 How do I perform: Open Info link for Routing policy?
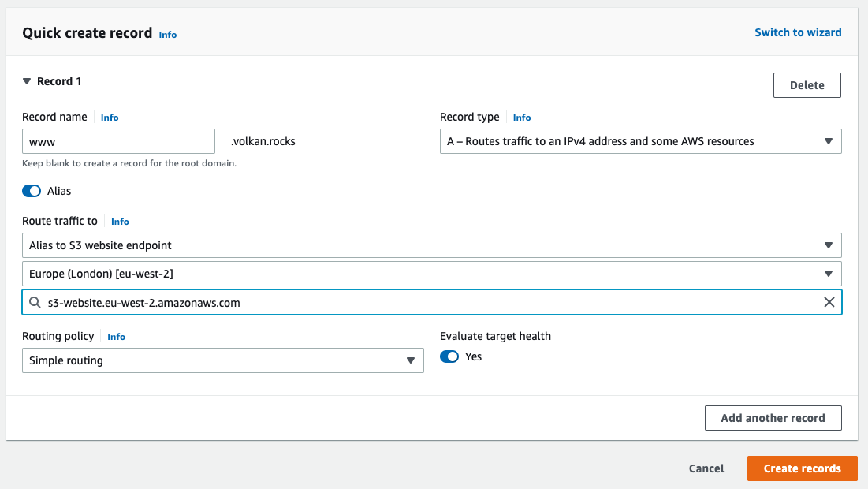coord(116,337)
